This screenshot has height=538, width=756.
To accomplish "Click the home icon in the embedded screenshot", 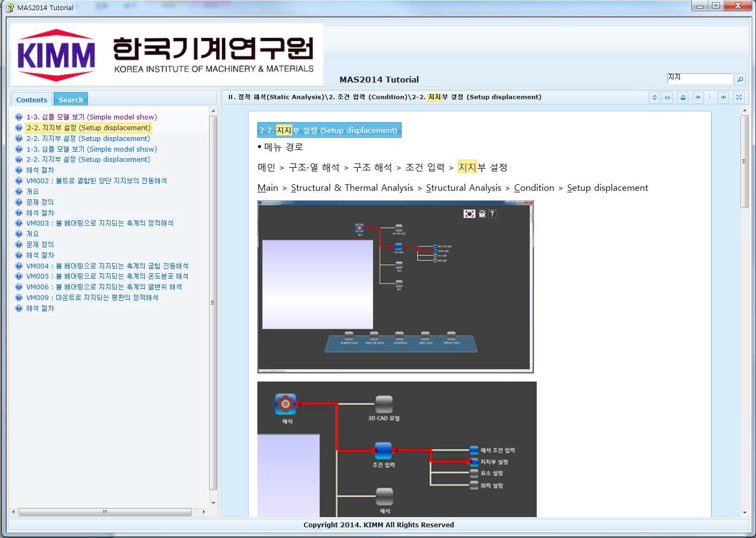I will tap(482, 213).
